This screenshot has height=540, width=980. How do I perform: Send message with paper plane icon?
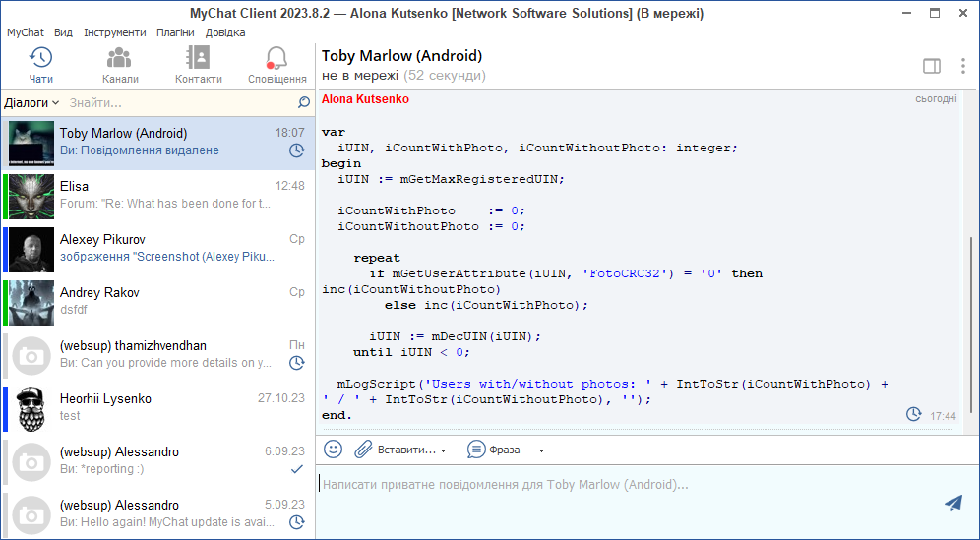click(x=952, y=503)
